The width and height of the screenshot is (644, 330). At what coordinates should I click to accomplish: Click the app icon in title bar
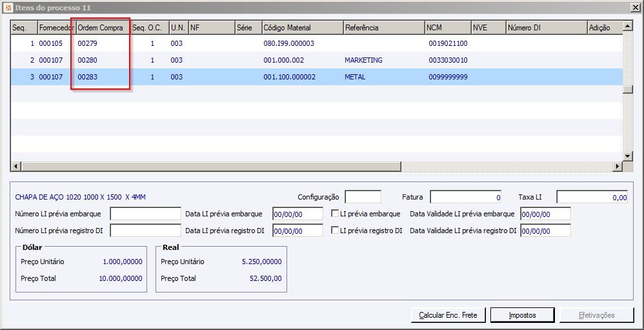7,7
